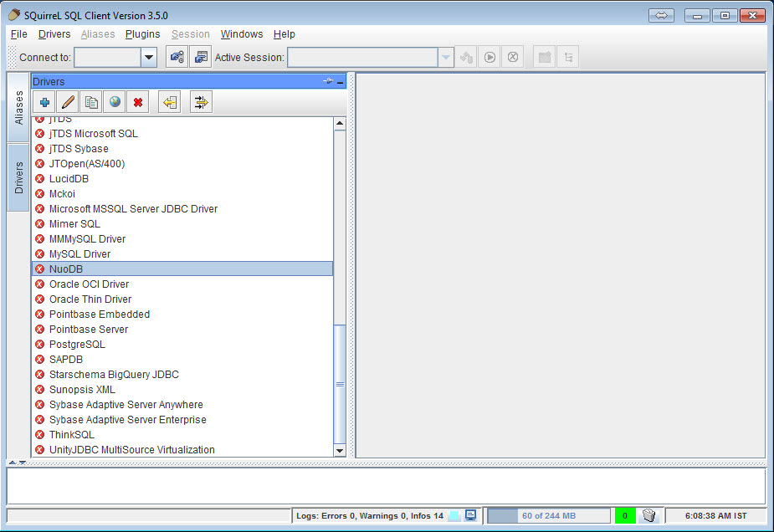Select SAPDB driver
The height and width of the screenshot is (532, 774).
pyautogui.click(x=182, y=360)
